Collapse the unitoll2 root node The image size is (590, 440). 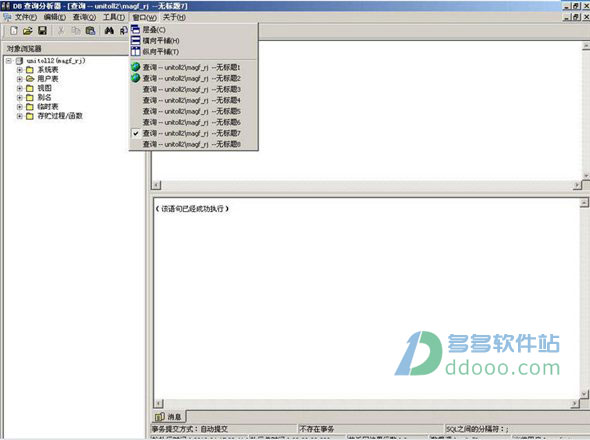click(9, 61)
